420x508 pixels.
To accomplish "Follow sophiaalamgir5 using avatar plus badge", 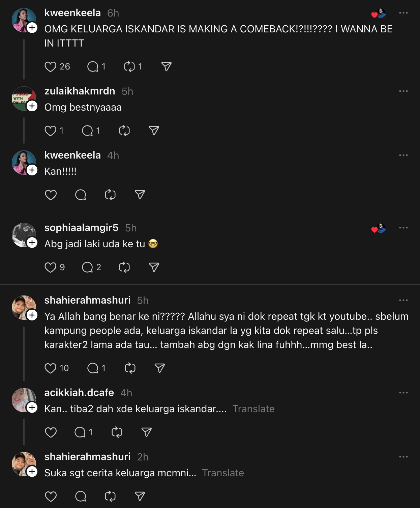I will pyautogui.click(x=32, y=243).
